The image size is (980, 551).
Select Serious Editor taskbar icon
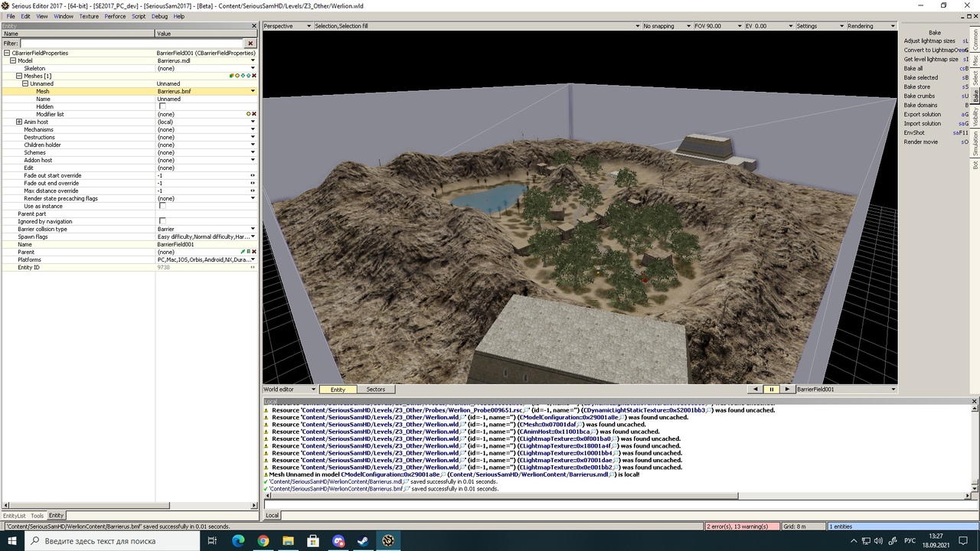pyautogui.click(x=389, y=541)
